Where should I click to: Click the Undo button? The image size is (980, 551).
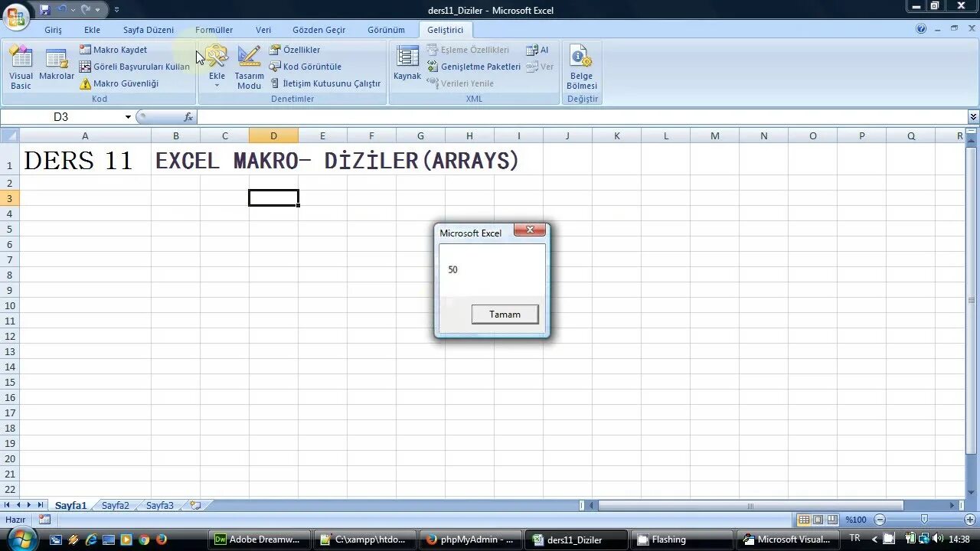click(63, 10)
